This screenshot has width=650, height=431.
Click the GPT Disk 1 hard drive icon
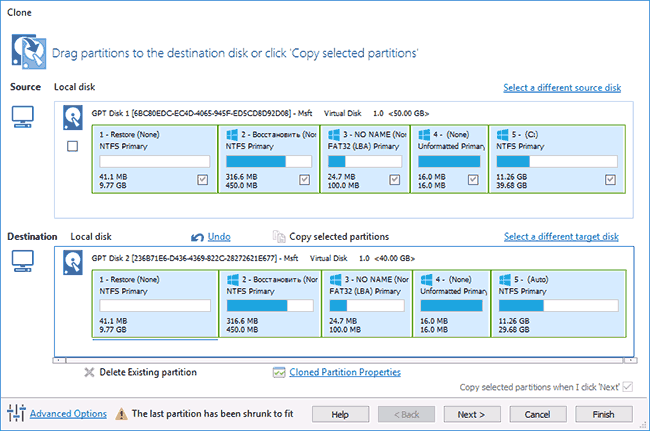coord(73,117)
